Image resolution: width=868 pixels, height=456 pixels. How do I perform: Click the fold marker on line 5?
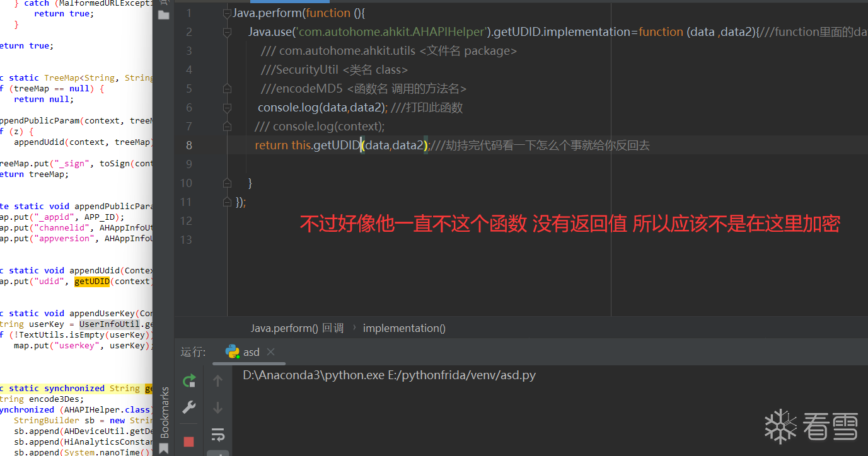point(227,89)
